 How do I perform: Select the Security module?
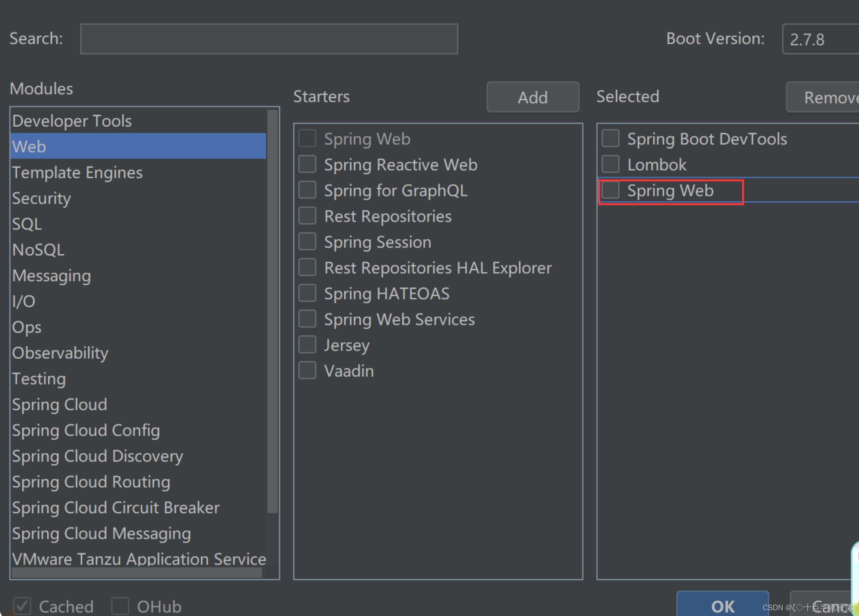coord(41,198)
